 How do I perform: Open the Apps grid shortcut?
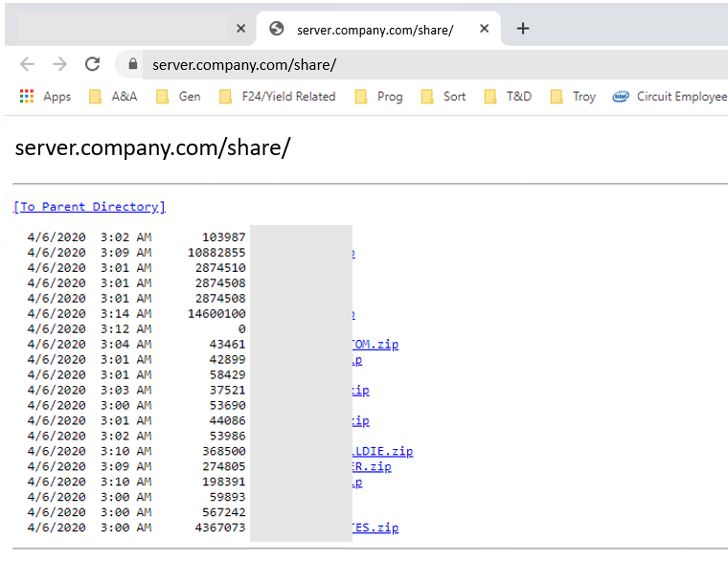45,97
